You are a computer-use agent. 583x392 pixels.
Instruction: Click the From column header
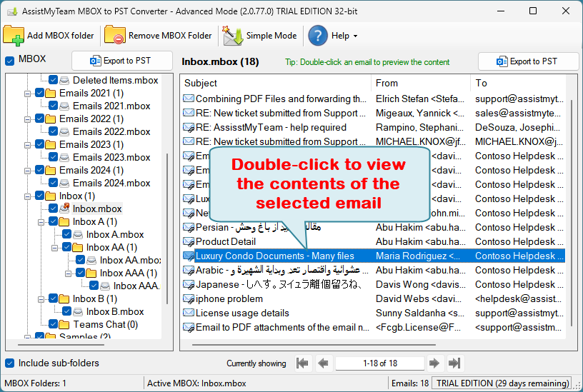[421, 84]
